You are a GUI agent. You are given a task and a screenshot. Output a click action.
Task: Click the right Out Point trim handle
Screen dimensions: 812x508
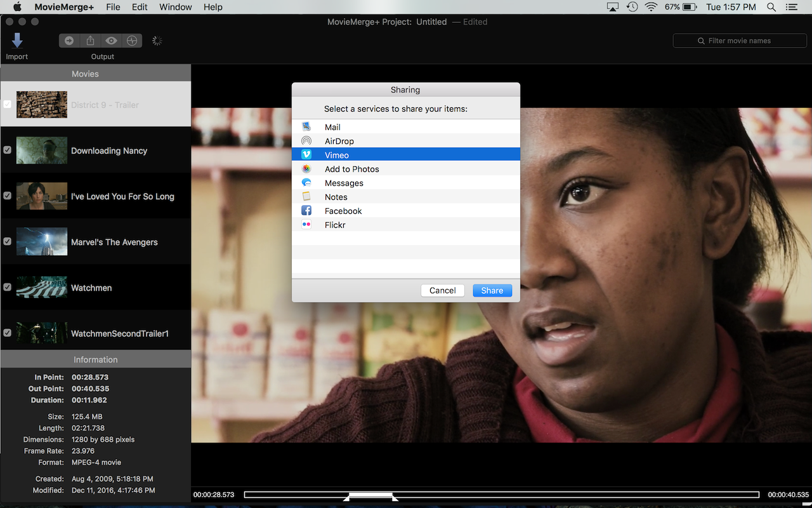[x=395, y=499]
